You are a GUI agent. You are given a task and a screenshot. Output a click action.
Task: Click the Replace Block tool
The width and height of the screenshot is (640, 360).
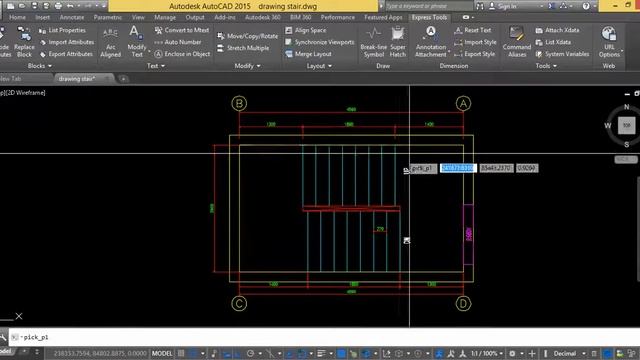pos(24,42)
